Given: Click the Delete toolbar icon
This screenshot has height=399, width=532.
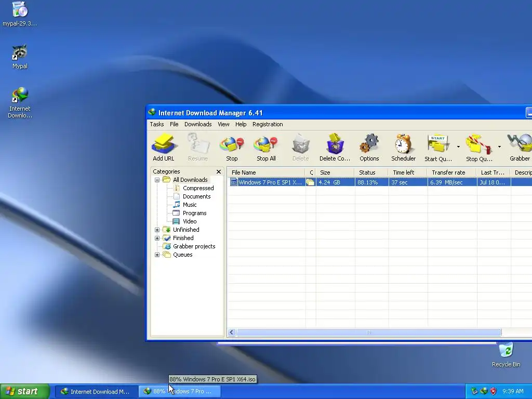Looking at the screenshot, I should [301, 147].
